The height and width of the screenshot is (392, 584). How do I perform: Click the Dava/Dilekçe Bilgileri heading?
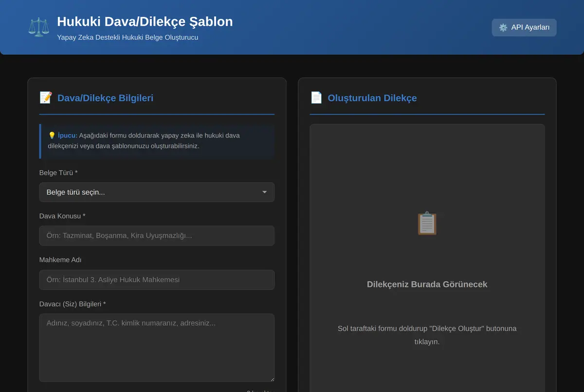pyautogui.click(x=105, y=98)
